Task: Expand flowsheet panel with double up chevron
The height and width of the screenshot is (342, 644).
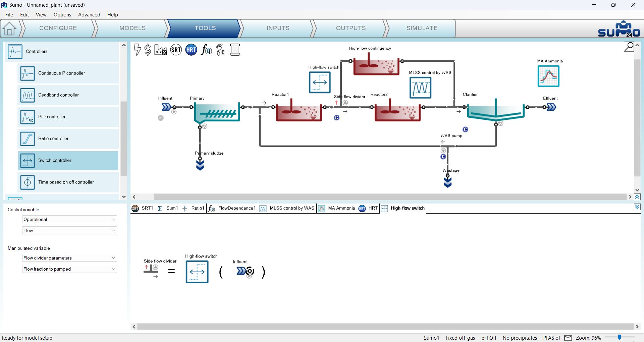Action: tap(637, 197)
